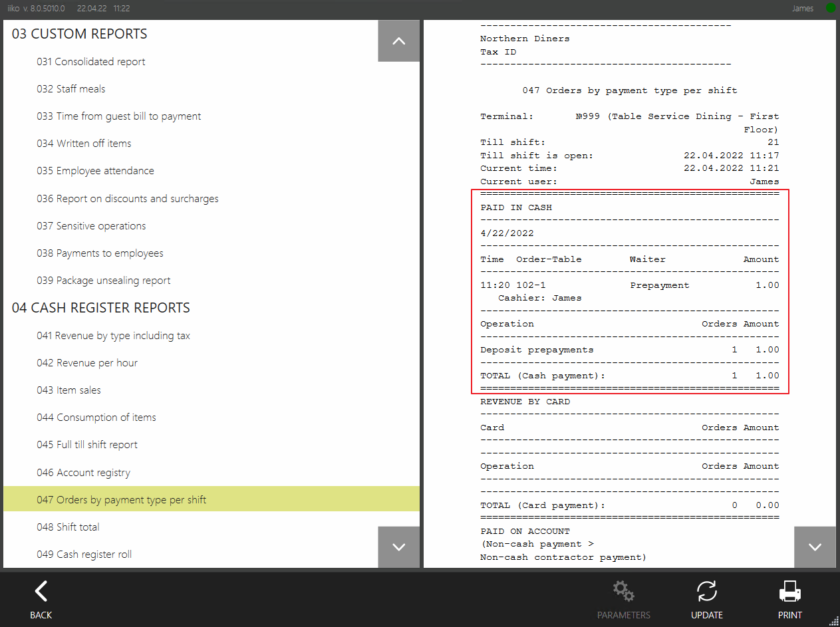Image resolution: width=840 pixels, height=627 pixels.
Task: Click the Back arrow icon
Action: coord(41,591)
